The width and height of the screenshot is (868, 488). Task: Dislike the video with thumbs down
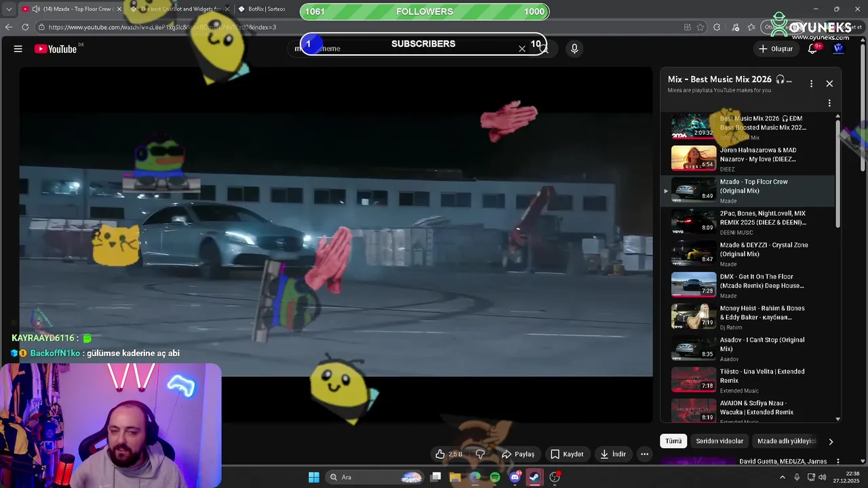(x=480, y=454)
